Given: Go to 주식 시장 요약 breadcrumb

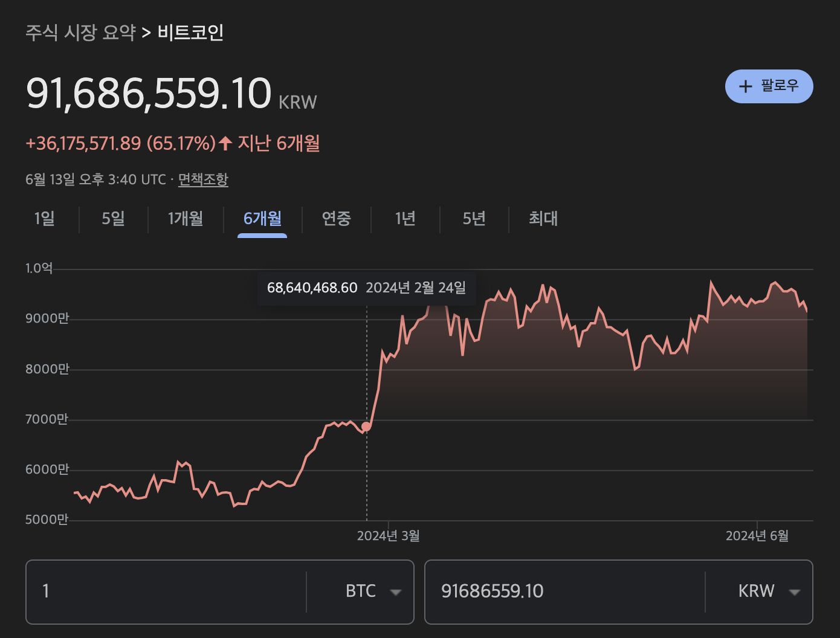Looking at the screenshot, I should (80, 32).
